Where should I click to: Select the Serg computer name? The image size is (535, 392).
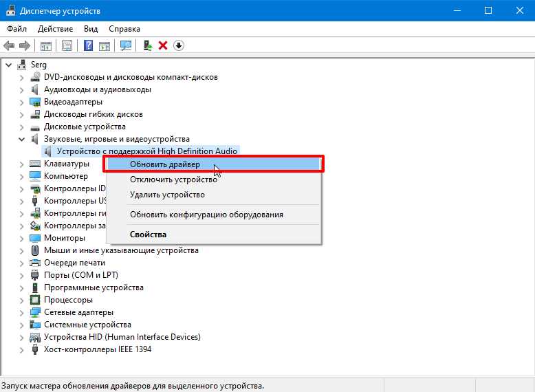pyautogui.click(x=39, y=65)
